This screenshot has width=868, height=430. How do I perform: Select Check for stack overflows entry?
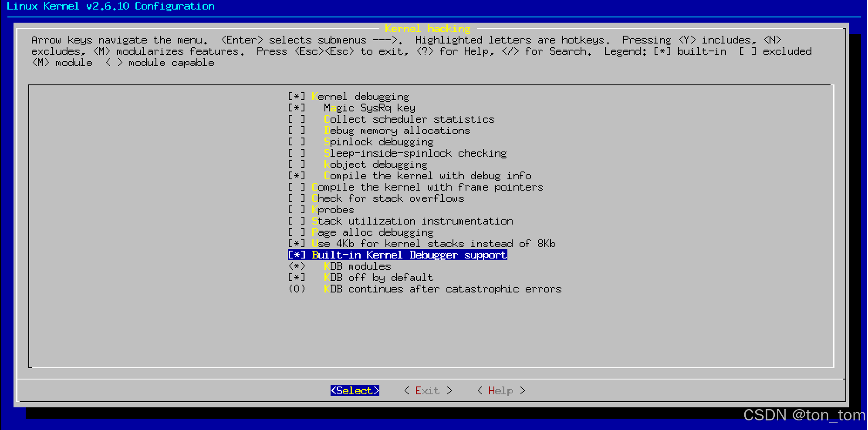pos(376,198)
